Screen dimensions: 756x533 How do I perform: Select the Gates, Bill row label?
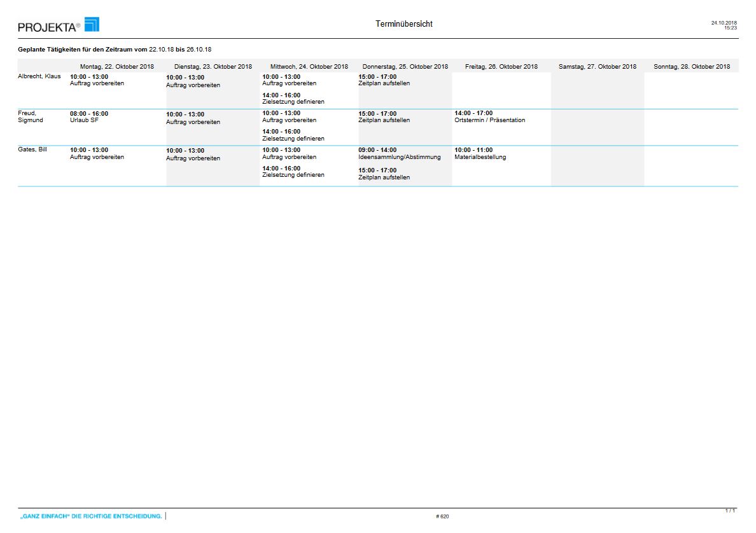point(32,150)
